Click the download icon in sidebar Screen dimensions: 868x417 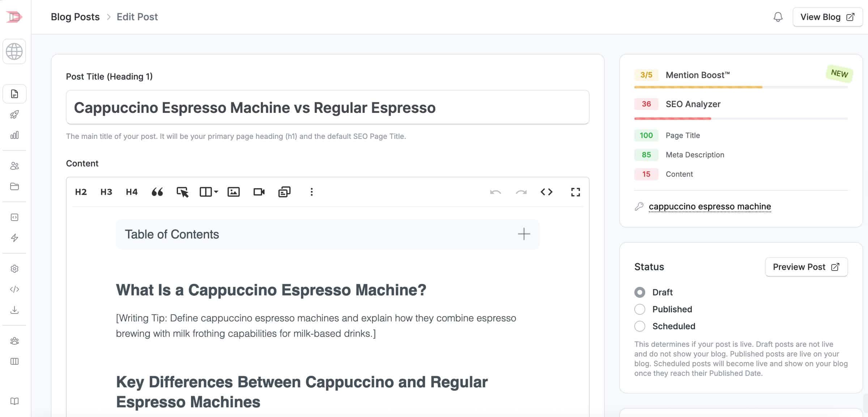[x=14, y=310]
